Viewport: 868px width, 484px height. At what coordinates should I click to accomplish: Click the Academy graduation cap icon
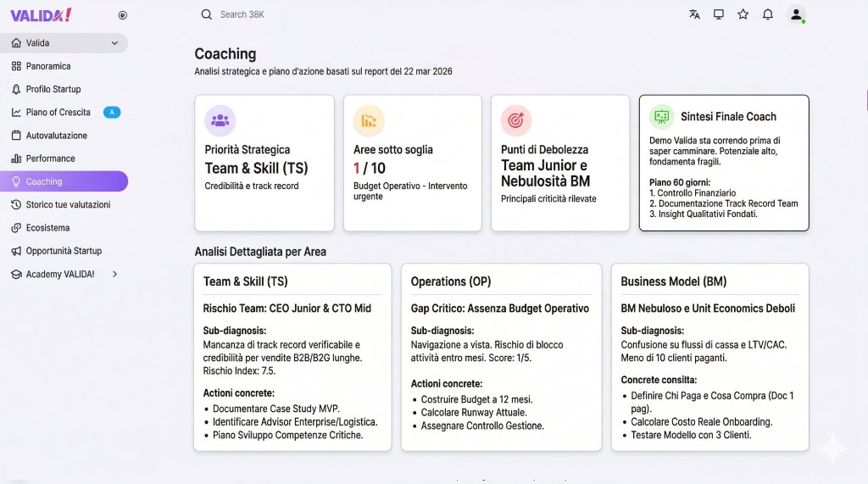[16, 274]
